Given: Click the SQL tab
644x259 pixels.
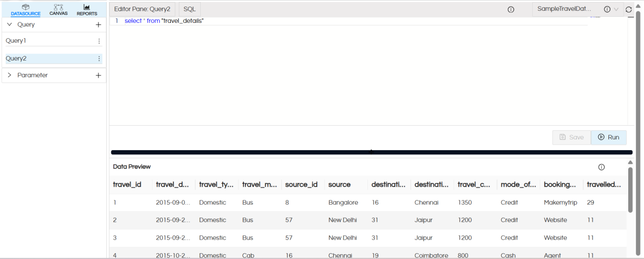Looking at the screenshot, I should point(190,9).
